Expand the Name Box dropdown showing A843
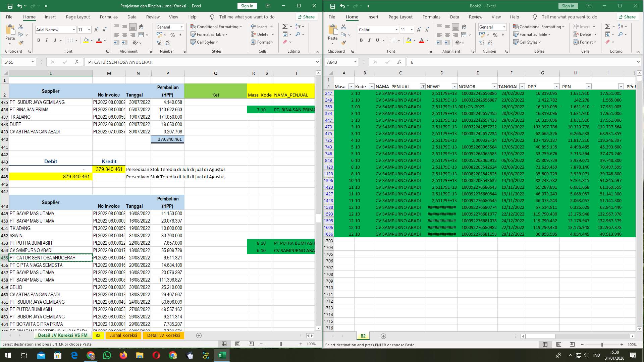 [356, 62]
